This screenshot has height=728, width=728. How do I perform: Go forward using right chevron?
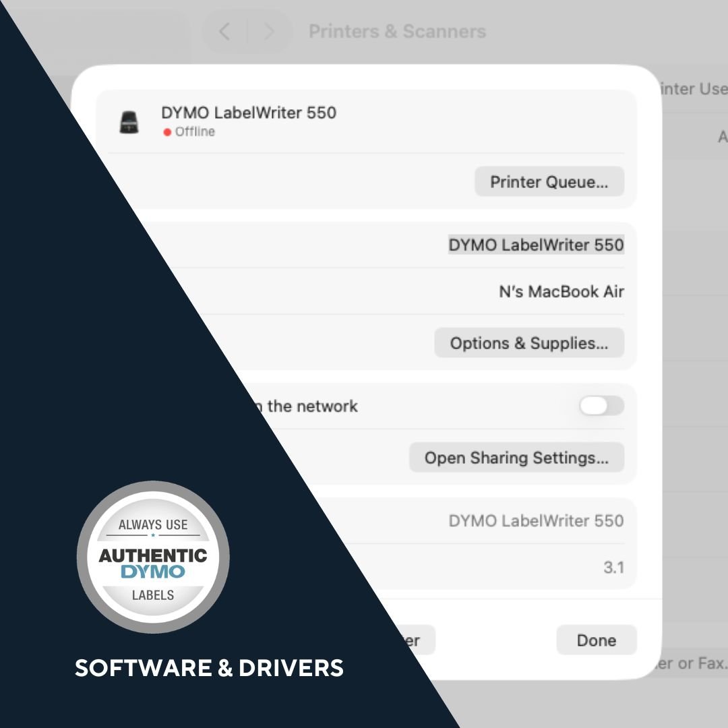[269, 32]
